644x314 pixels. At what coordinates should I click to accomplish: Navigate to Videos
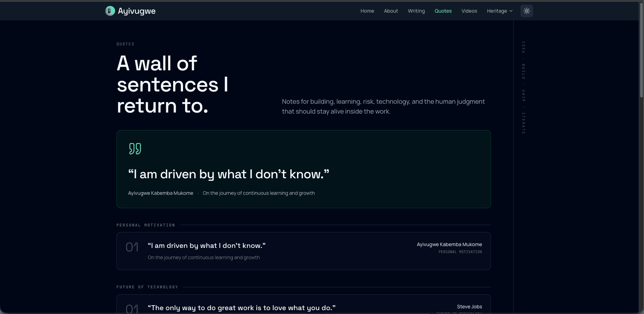click(x=469, y=11)
